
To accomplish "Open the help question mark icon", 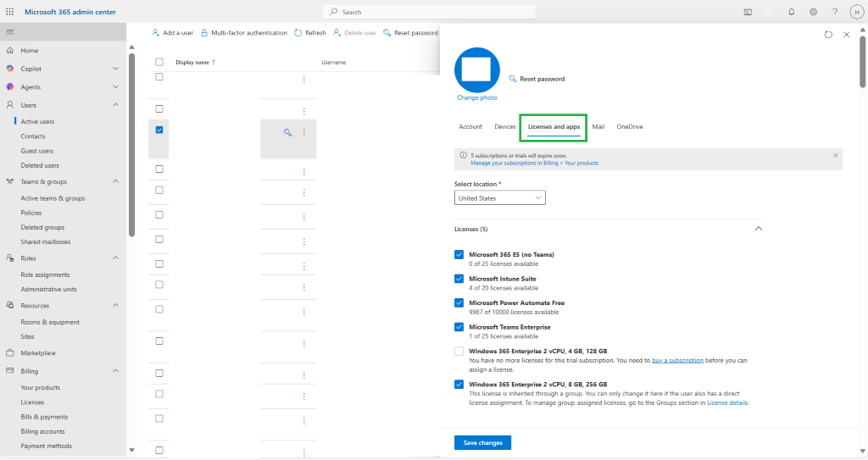I will coord(835,12).
